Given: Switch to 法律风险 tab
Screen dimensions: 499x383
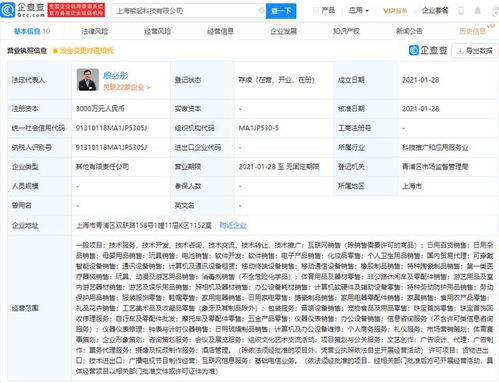Looking at the screenshot, I should coord(95,31).
